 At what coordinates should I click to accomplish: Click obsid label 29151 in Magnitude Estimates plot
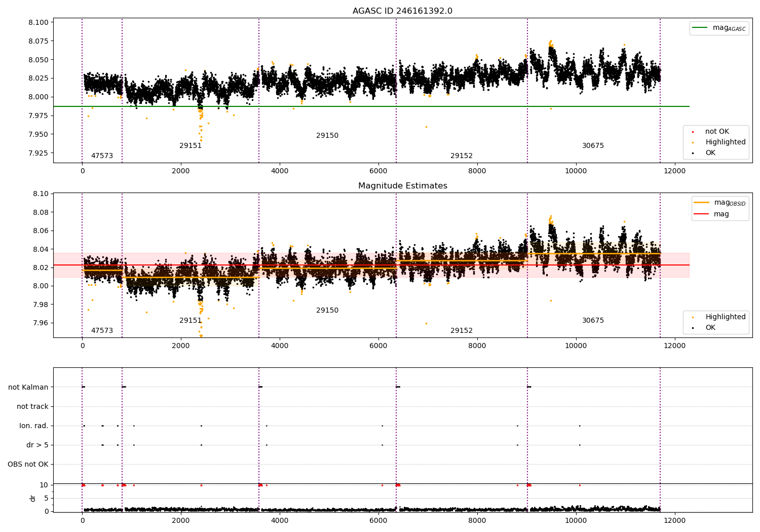(x=191, y=321)
